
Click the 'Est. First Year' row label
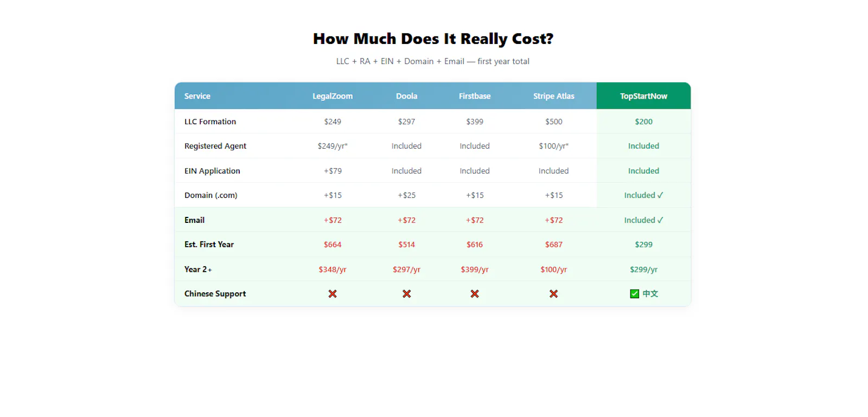tap(209, 245)
